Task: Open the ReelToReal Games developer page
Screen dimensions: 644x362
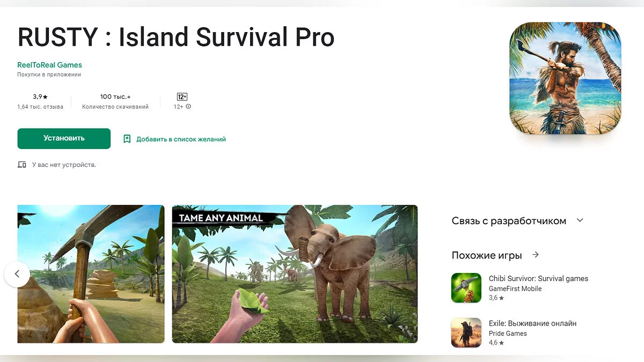Action: click(49, 65)
